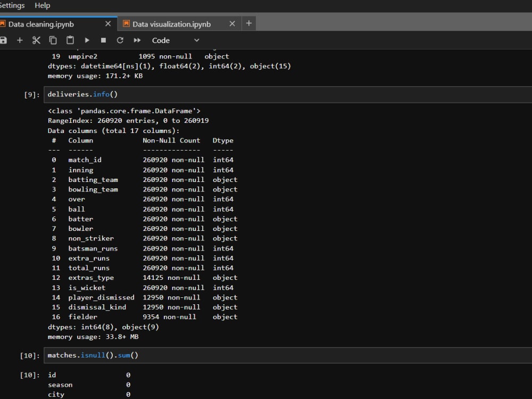532x399 pixels.
Task: Click the 'inning' column row
Action: click(x=143, y=170)
